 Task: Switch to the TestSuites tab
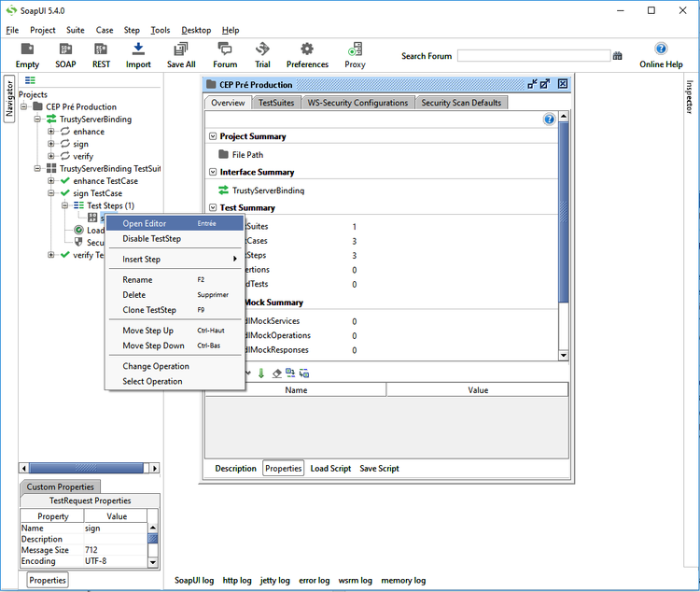[x=276, y=103]
